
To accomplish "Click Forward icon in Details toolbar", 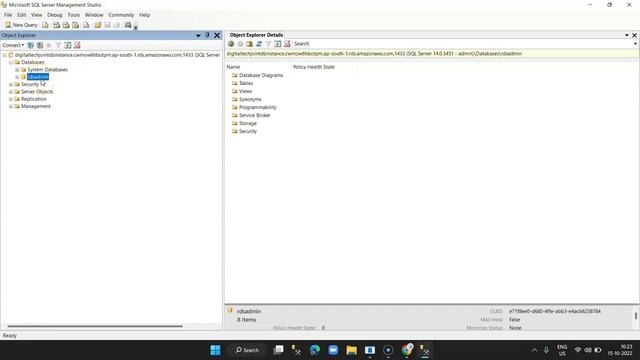I will click(x=240, y=44).
